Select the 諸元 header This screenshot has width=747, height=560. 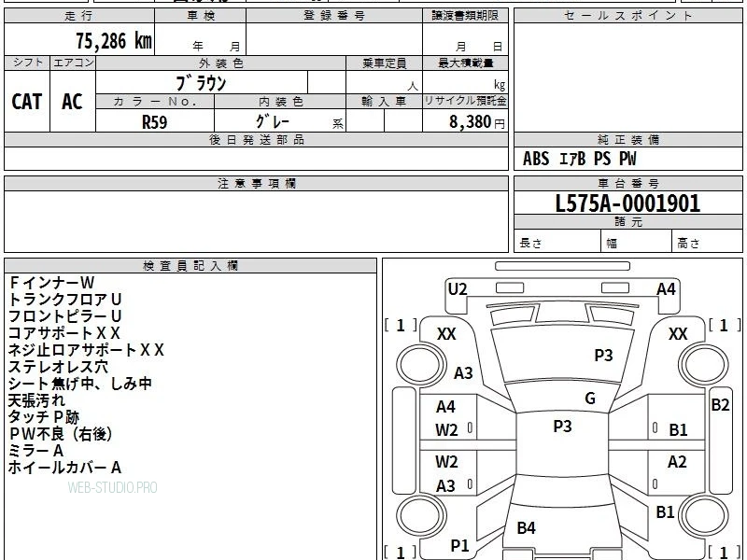pyautogui.click(x=627, y=222)
